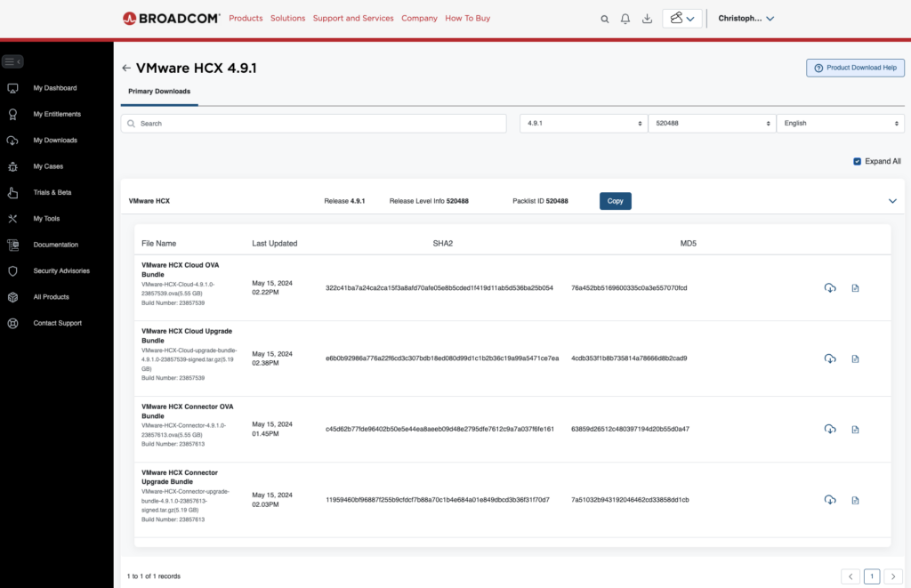Open the cloud portal switcher dropdown

point(682,19)
